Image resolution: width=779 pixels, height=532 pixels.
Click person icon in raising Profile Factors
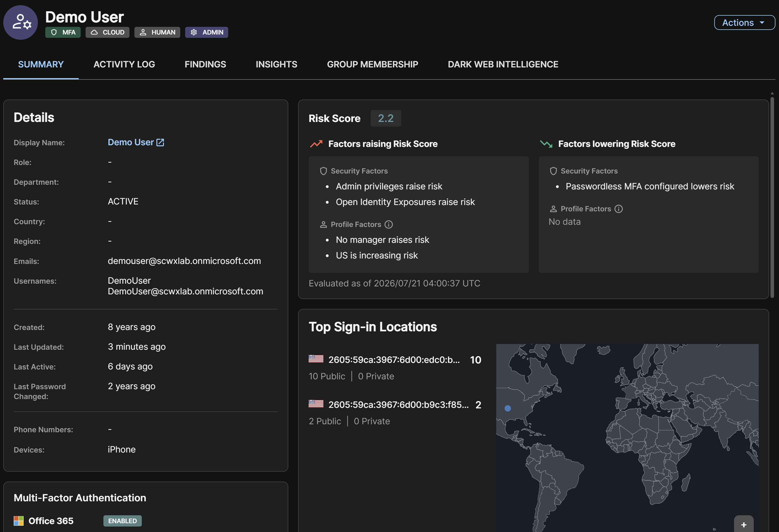pos(323,224)
